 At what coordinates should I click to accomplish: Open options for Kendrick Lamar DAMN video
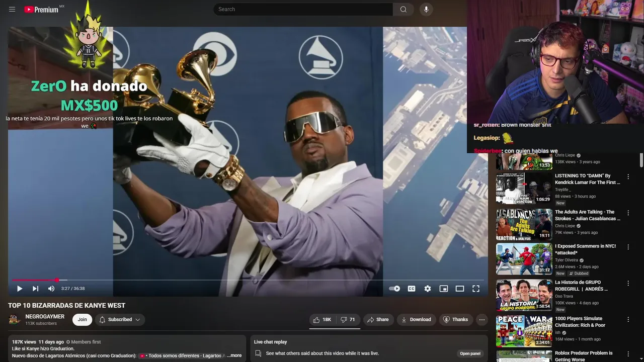(x=628, y=176)
